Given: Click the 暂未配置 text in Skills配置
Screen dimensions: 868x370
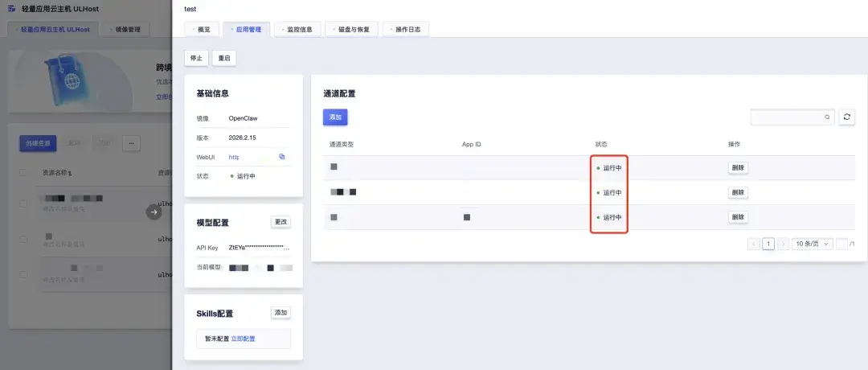Looking at the screenshot, I should click(217, 339).
